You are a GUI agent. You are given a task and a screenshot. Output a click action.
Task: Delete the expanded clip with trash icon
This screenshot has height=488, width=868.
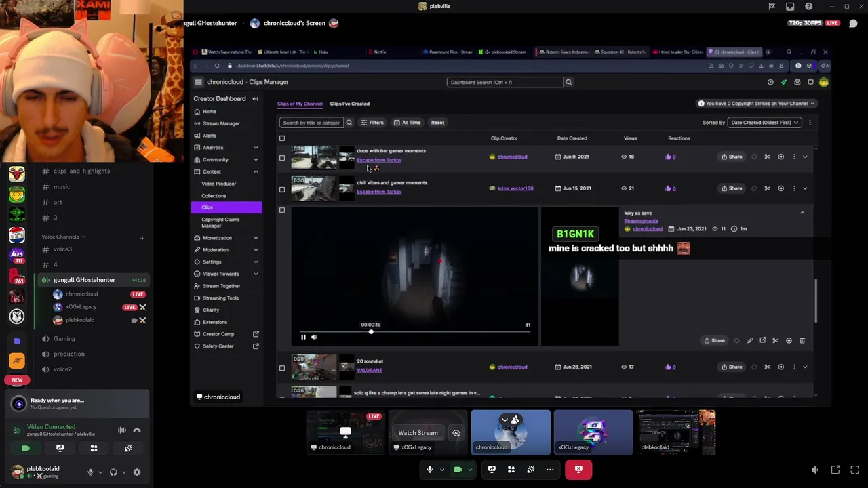click(802, 340)
